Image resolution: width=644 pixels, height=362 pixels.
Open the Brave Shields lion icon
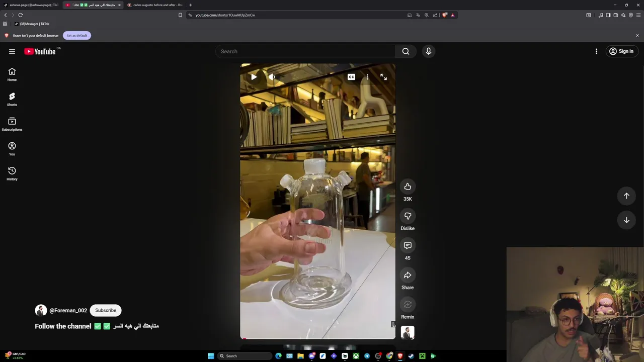445,15
